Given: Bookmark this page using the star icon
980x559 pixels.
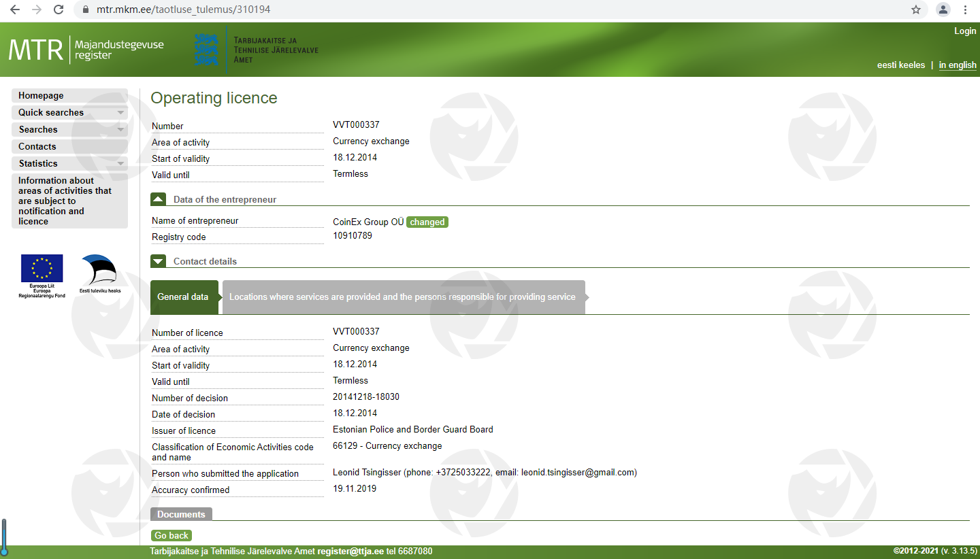Looking at the screenshot, I should tap(916, 10).
